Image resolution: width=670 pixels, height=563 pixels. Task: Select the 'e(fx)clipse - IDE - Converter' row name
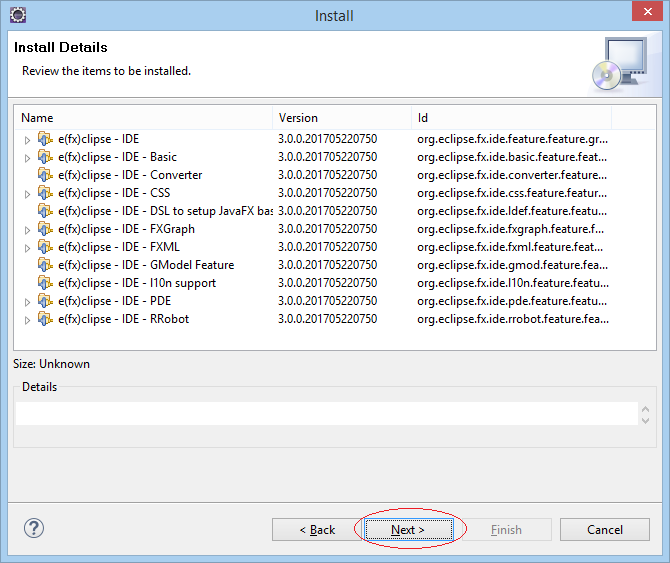coord(130,175)
